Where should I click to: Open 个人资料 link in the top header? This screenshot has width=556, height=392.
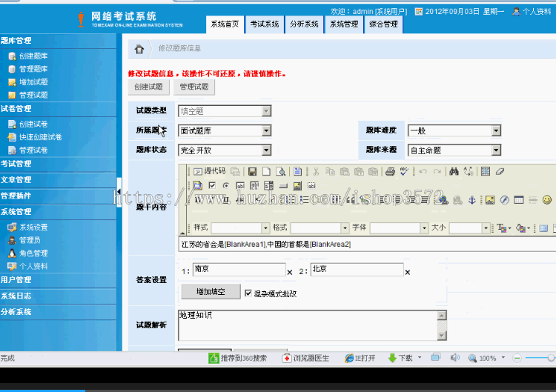[532, 12]
